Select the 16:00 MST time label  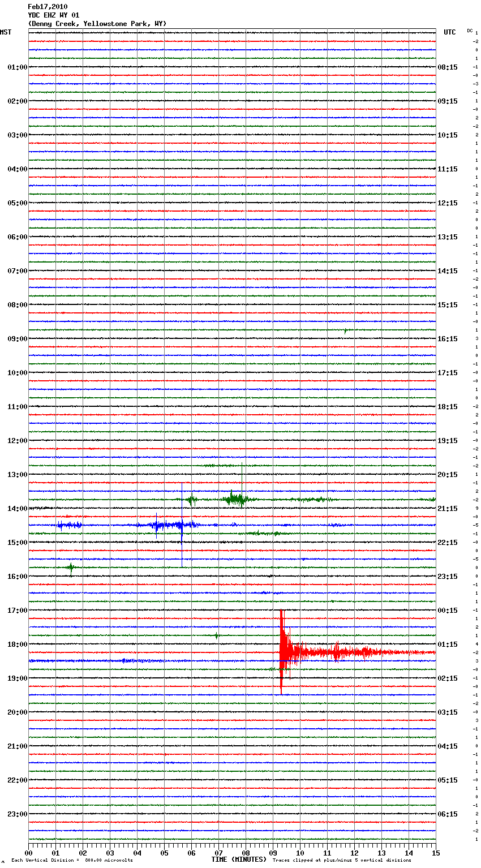click(x=18, y=577)
